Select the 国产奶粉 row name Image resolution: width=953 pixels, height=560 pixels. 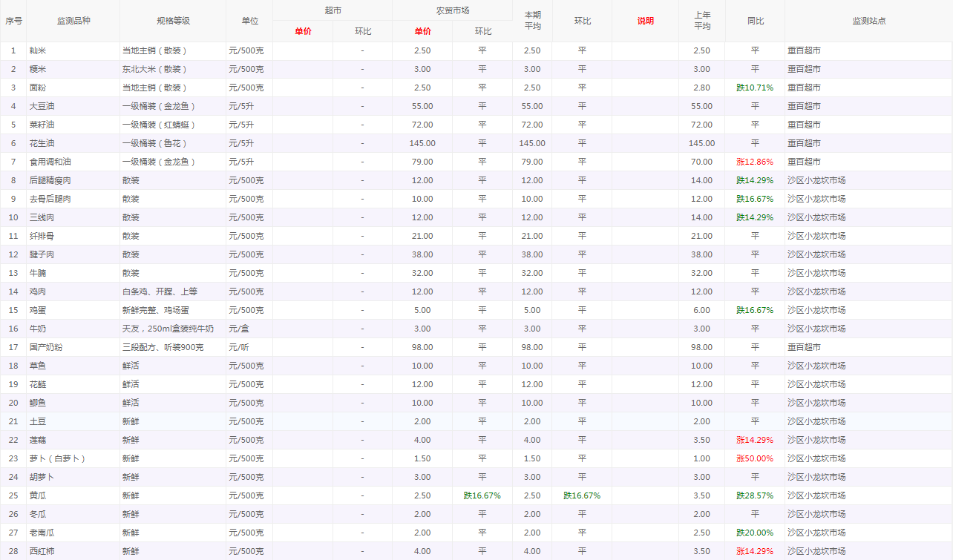[45, 347]
